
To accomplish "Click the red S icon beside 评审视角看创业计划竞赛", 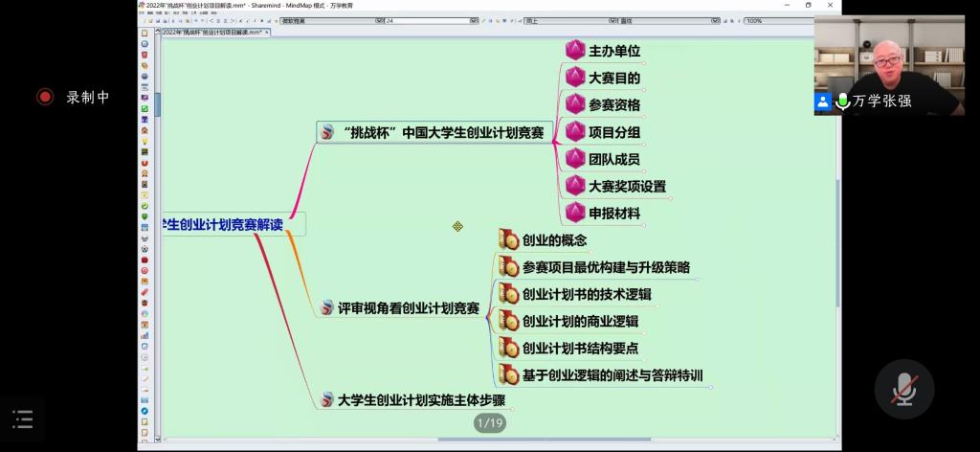I will [x=326, y=308].
